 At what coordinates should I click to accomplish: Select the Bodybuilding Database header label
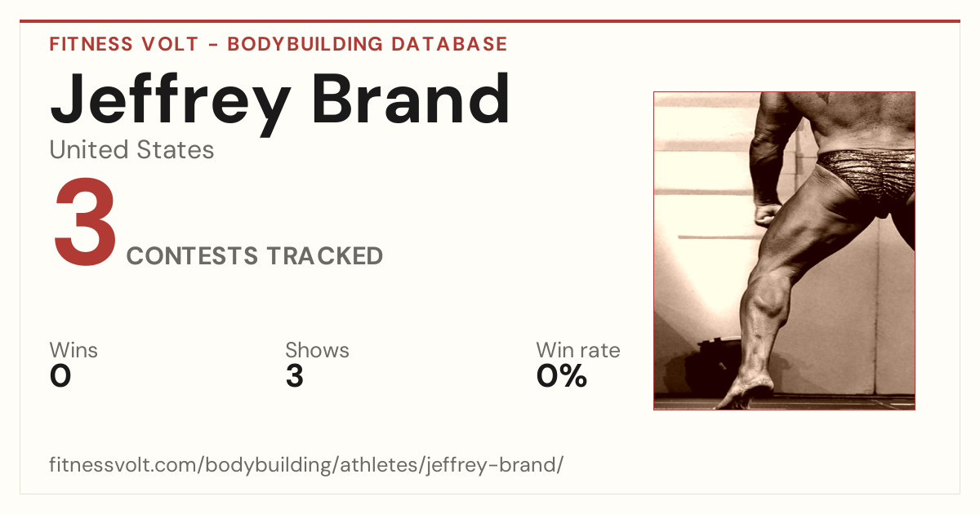(367, 44)
